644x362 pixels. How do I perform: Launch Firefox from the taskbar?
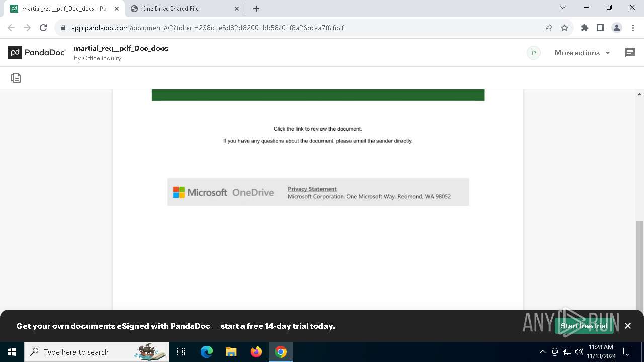click(x=256, y=352)
